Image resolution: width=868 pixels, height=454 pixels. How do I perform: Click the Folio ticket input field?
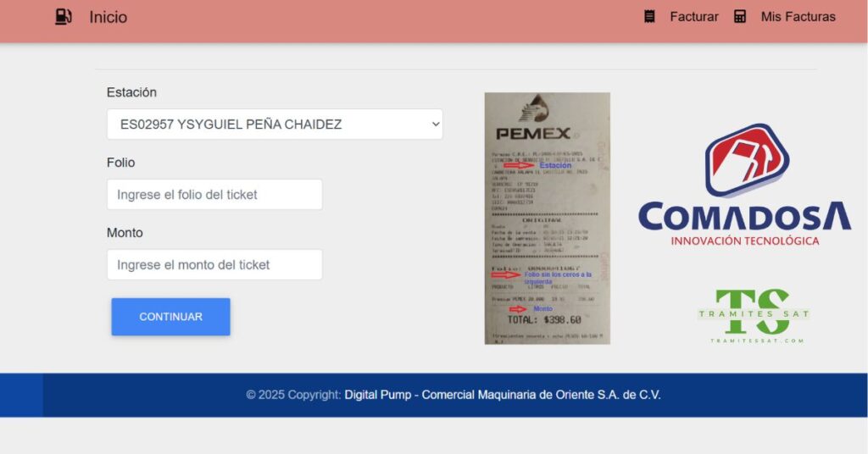tap(214, 195)
